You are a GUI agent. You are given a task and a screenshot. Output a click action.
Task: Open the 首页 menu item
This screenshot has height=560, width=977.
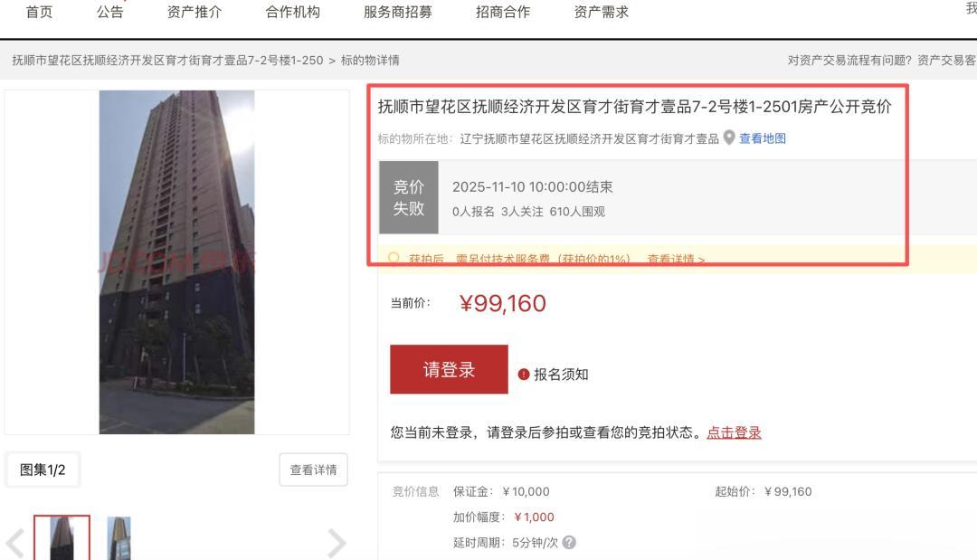(x=39, y=12)
